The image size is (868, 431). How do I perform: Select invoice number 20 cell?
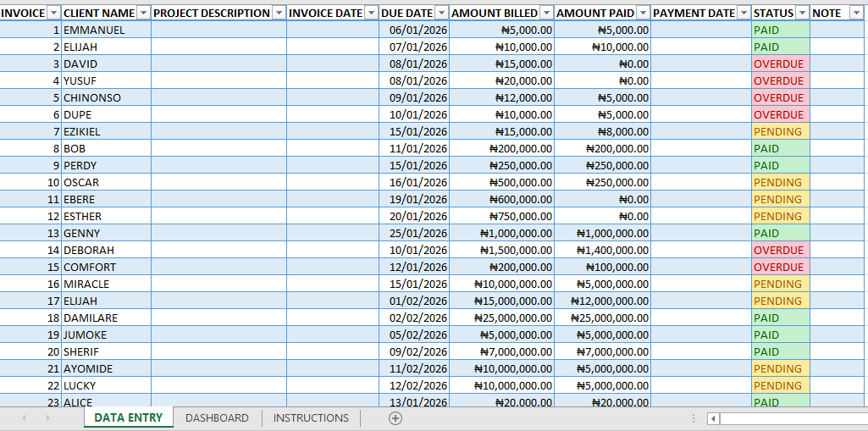click(30, 351)
